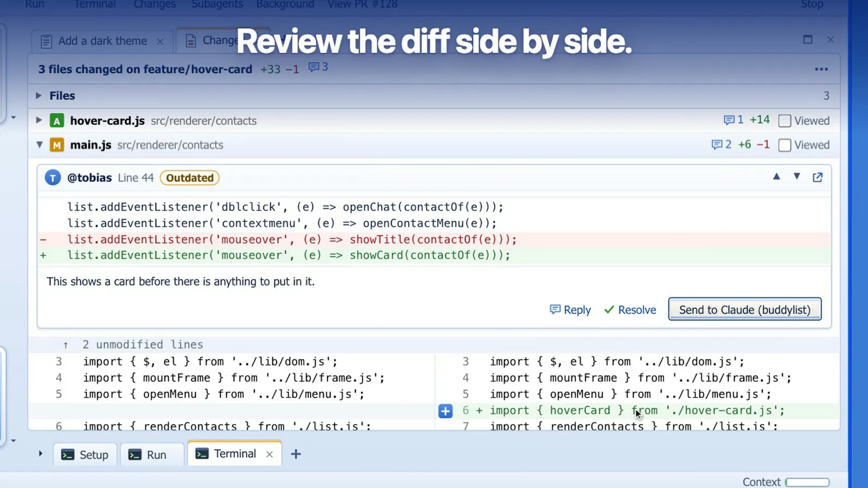
Task: Click the orange M badge for main.js
Action: pyautogui.click(x=56, y=145)
